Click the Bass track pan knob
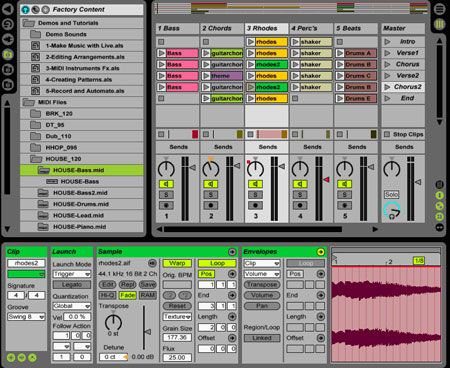Viewport: 450px width, 368px height. tap(166, 168)
